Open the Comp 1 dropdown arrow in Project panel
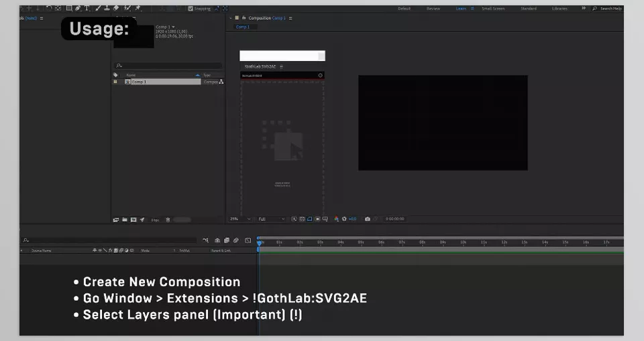This screenshot has width=644, height=341. tap(173, 27)
